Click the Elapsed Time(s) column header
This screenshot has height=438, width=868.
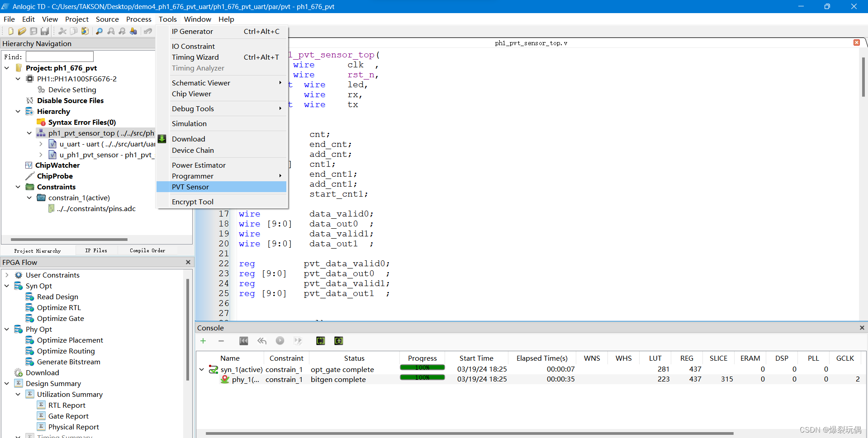coord(542,358)
